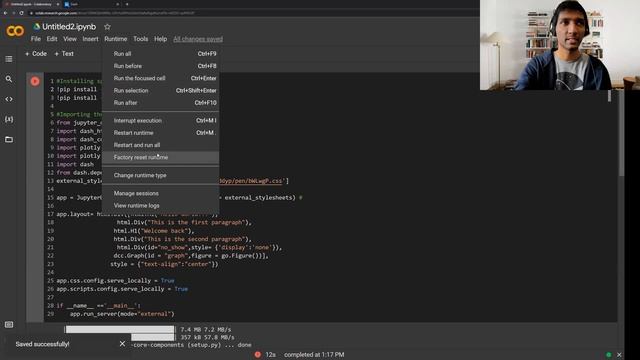The image size is (640, 360).
Task: Open the Edit menu
Action: tap(52, 39)
